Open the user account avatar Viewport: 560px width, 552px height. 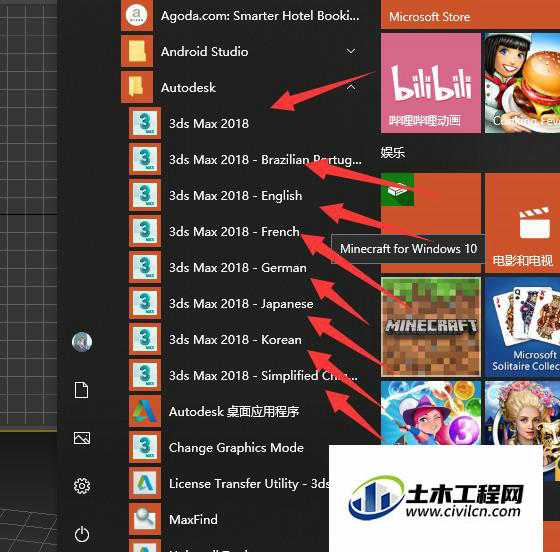82,342
